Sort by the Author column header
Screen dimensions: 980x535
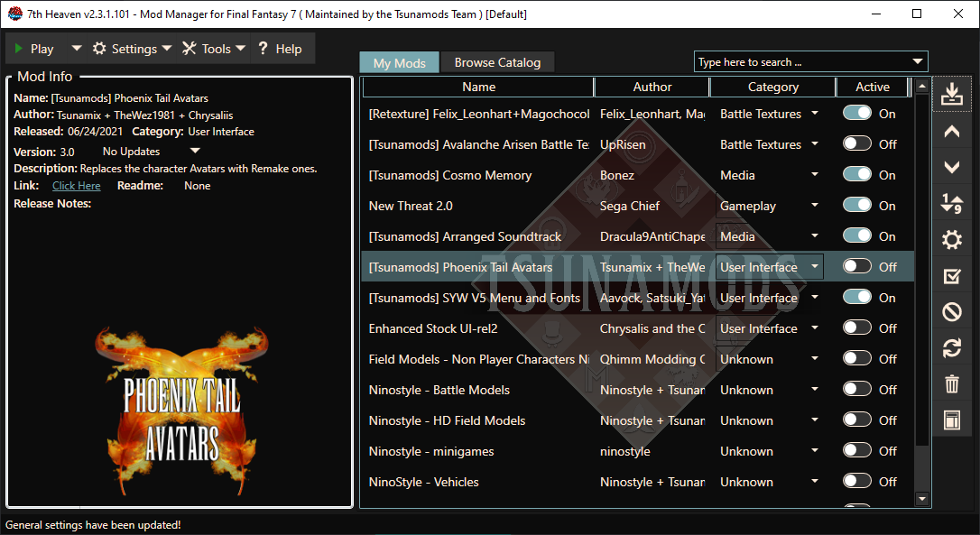click(652, 87)
